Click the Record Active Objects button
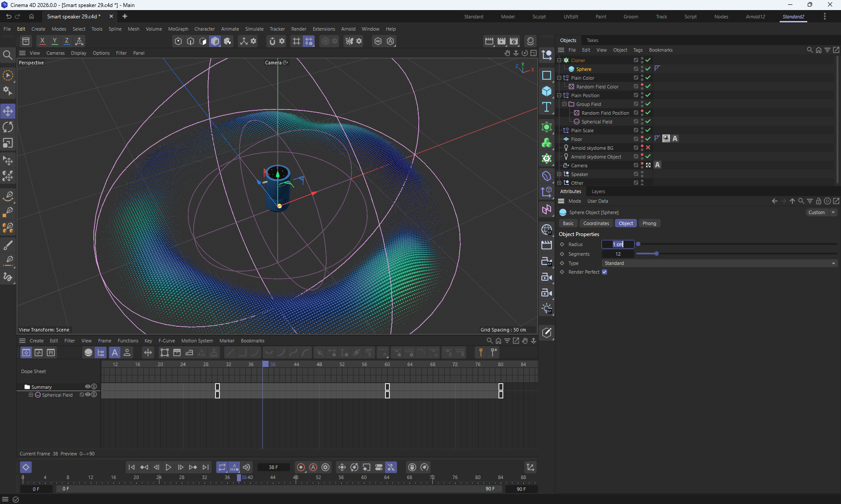The image size is (841, 504). (301, 467)
